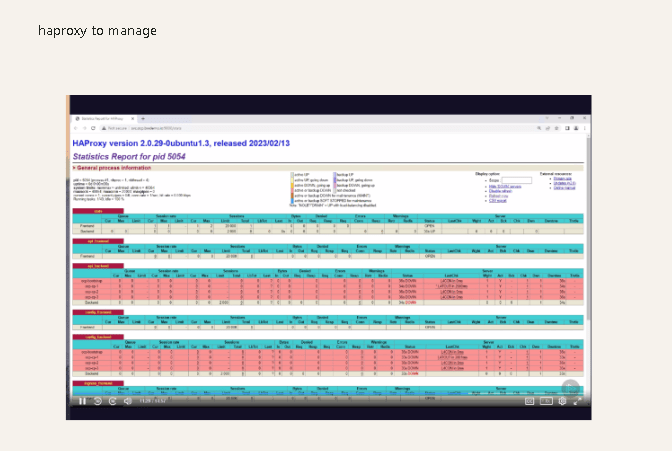This screenshot has width=672, height=451.
Task: Click the config_frontend proxy name label
Action: [98, 312]
